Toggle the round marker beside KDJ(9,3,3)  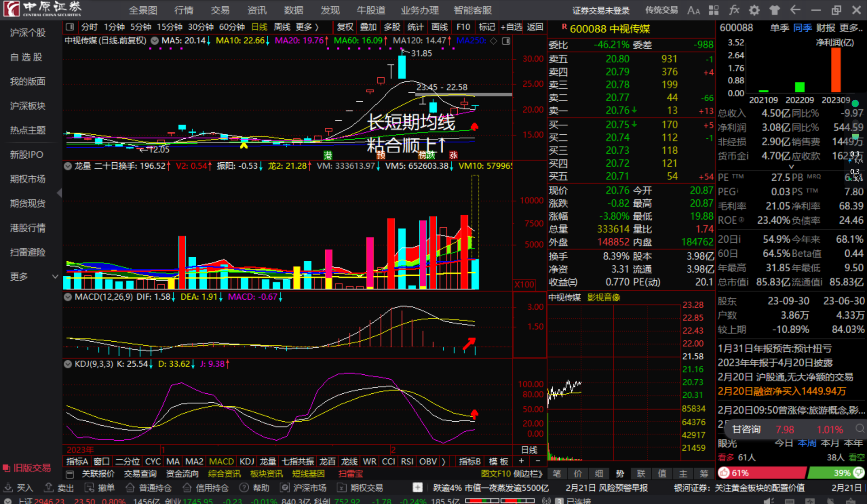(x=68, y=364)
